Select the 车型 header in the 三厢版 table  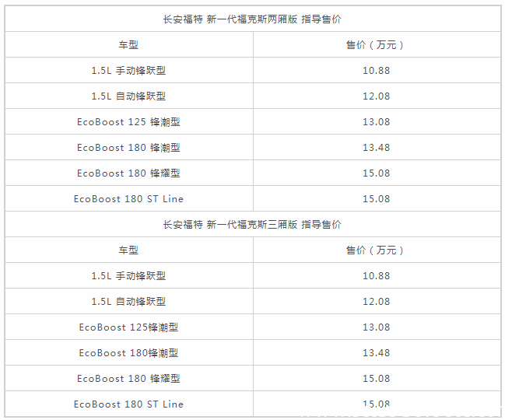pyautogui.click(x=128, y=250)
